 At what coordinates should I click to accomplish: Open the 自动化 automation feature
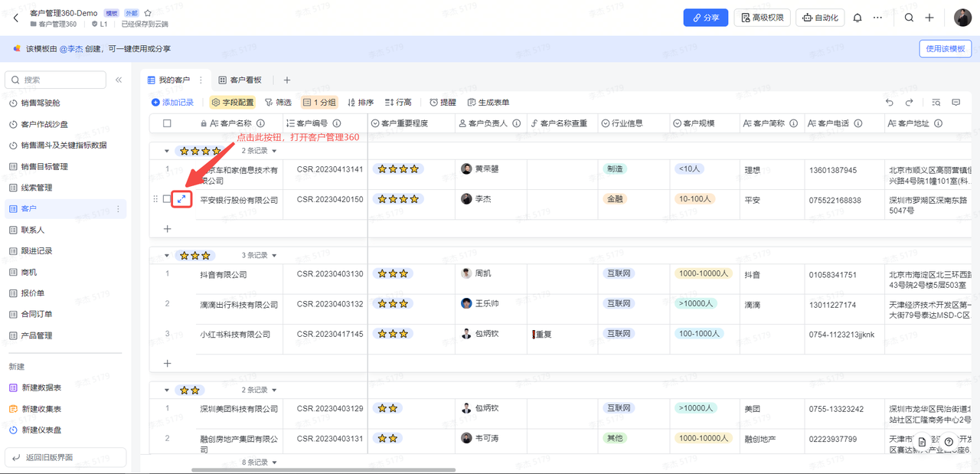[819, 18]
